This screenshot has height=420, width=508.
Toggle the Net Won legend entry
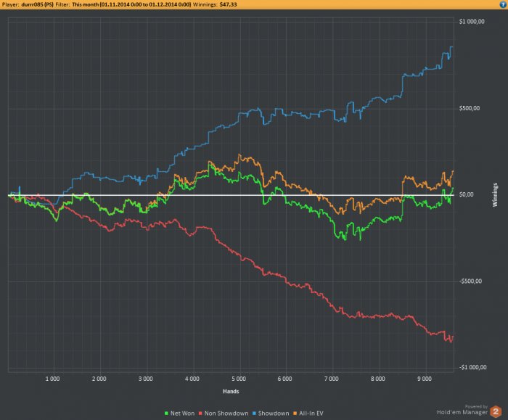(180, 413)
